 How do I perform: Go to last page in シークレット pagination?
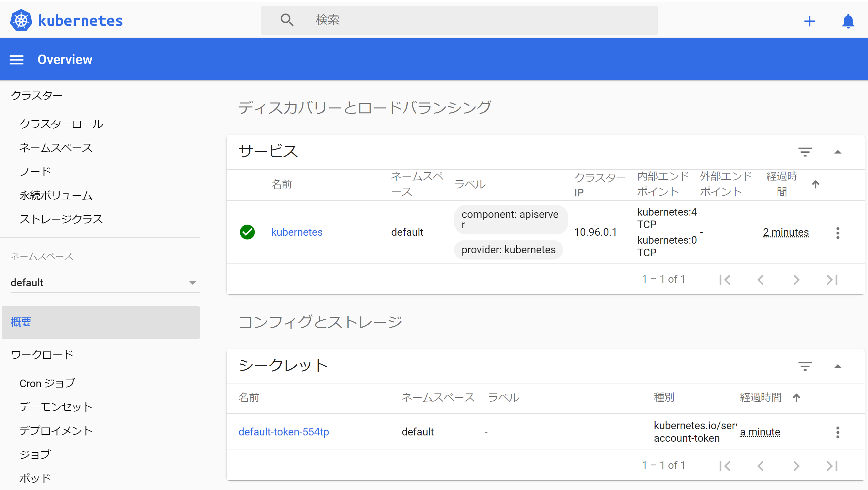(832, 466)
